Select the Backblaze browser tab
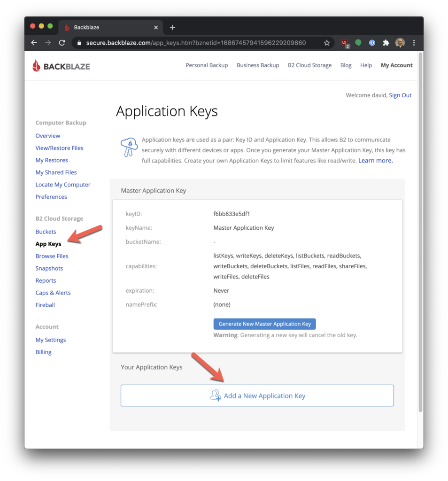Screen dimensions: 448x481 110,27
